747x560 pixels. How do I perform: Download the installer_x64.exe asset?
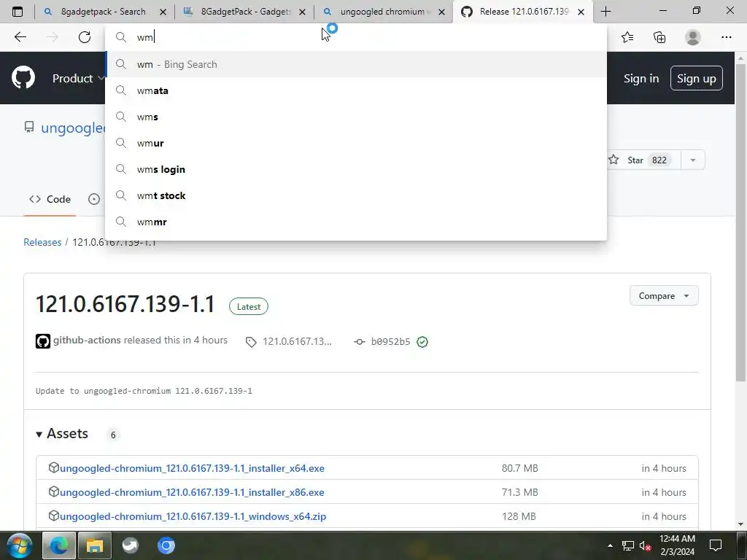(192, 468)
